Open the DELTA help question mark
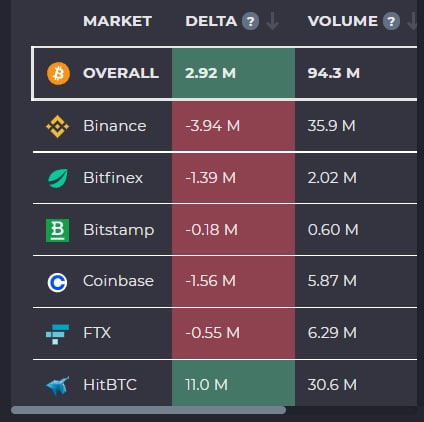 (x=250, y=22)
